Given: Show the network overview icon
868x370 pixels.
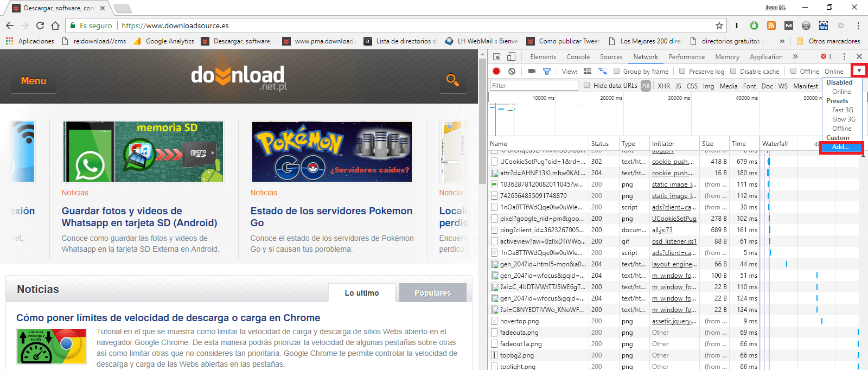Looking at the screenshot, I should (602, 71).
